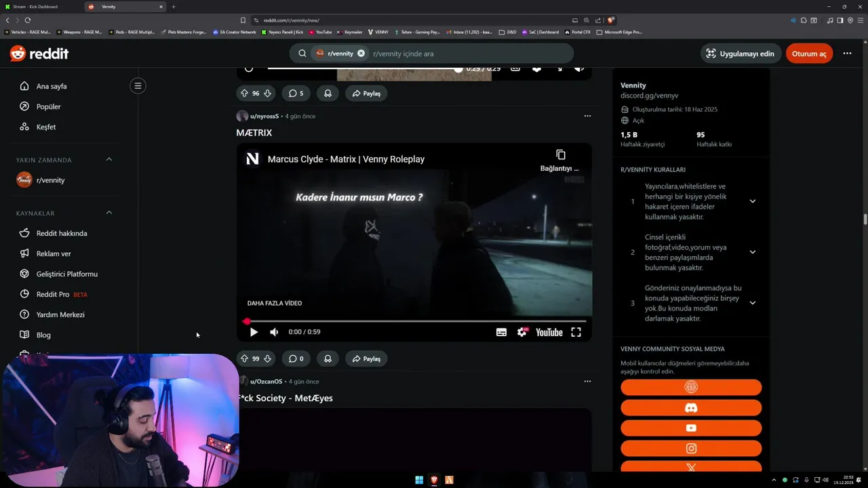Open options menu of the u/OzcanOS post
Image resolution: width=868 pixels, height=488 pixels.
point(587,382)
